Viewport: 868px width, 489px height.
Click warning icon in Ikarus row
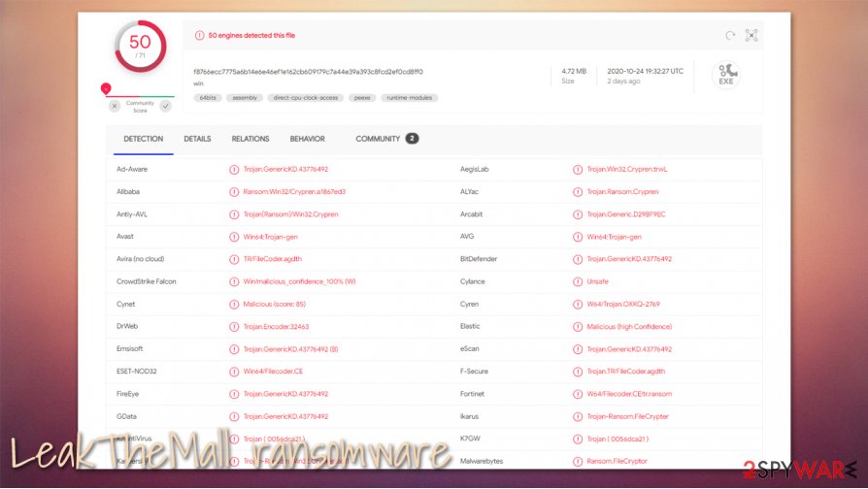tap(578, 416)
